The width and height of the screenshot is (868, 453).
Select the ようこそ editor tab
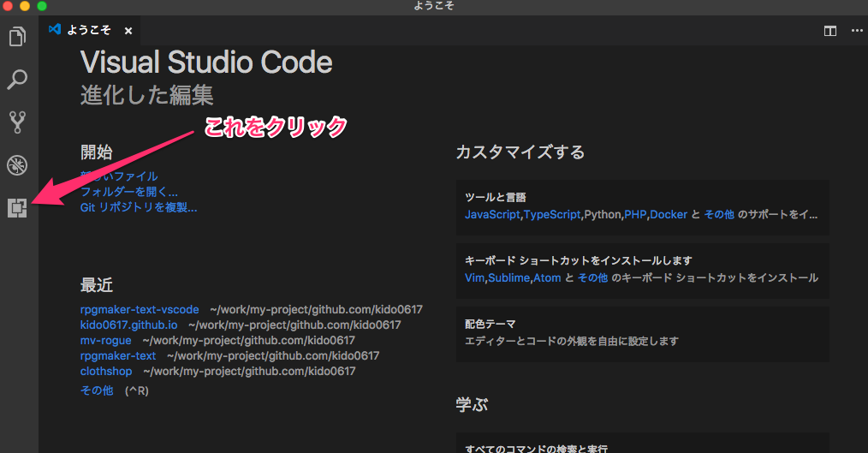pyautogui.click(x=89, y=31)
